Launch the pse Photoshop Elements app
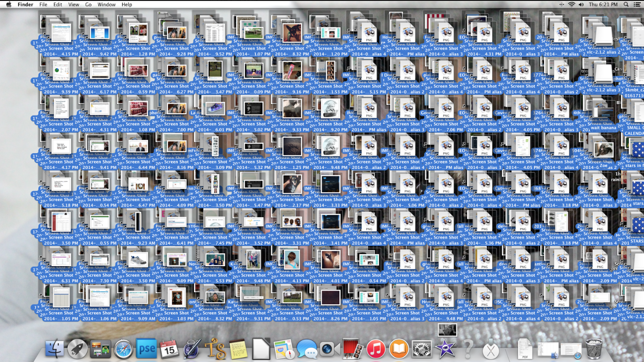Image resolution: width=644 pixels, height=362 pixels. pyautogui.click(x=146, y=349)
